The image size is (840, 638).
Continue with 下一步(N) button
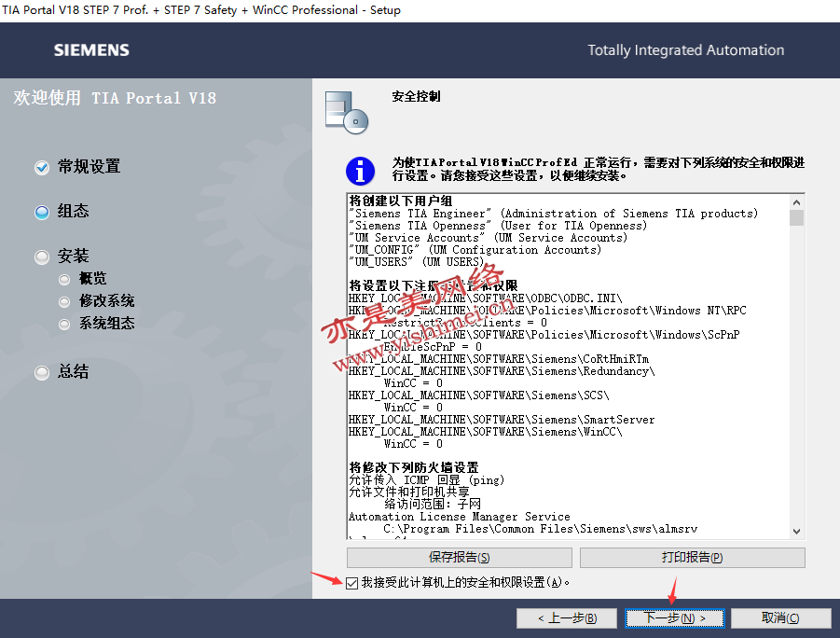(x=674, y=618)
